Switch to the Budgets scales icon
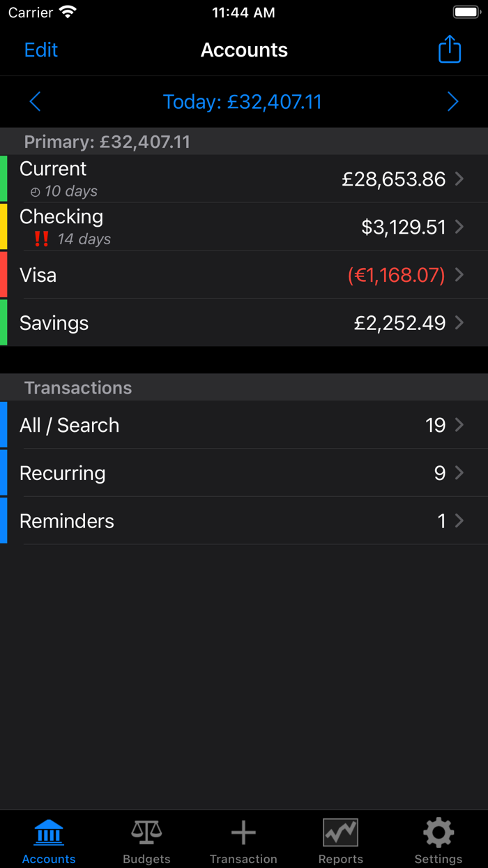488x868 pixels. click(x=146, y=832)
